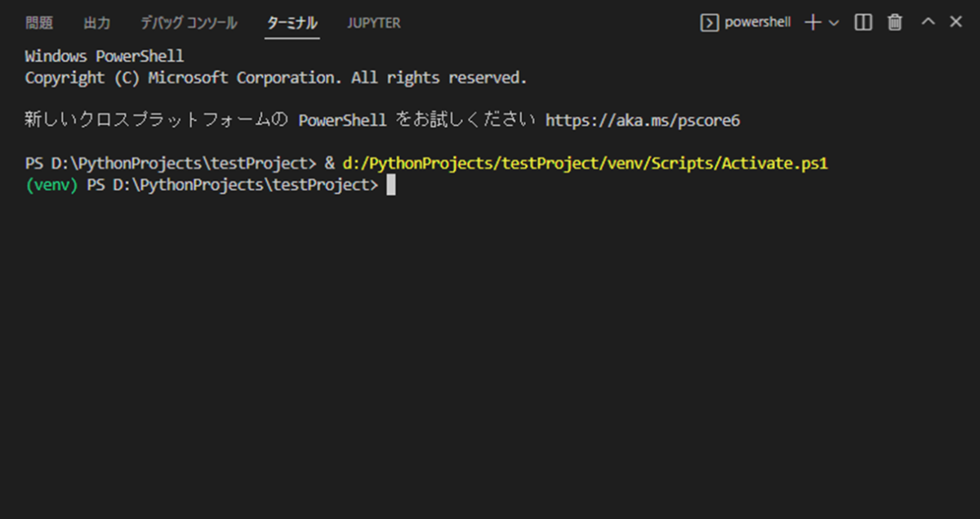Click the powershell terminal shell icon
Viewport: 980px width, 519px height.
click(x=709, y=23)
